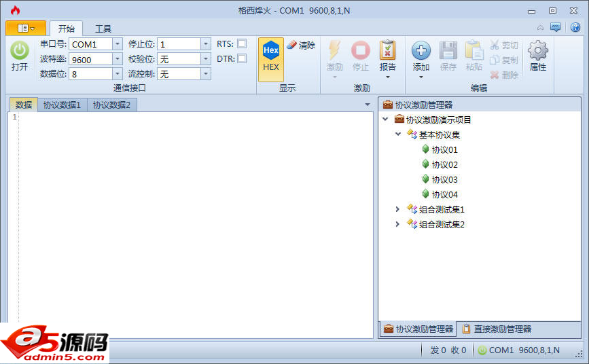This screenshot has height=364, width=589.
Task: Click the lightning Stimulate icon
Action: point(334,50)
